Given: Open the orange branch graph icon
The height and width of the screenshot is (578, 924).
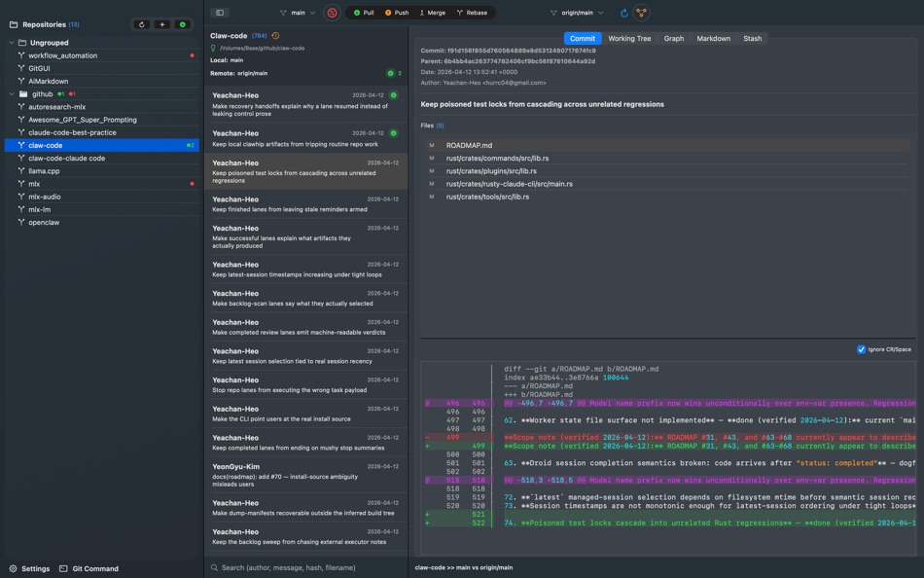Looking at the screenshot, I should pos(641,13).
